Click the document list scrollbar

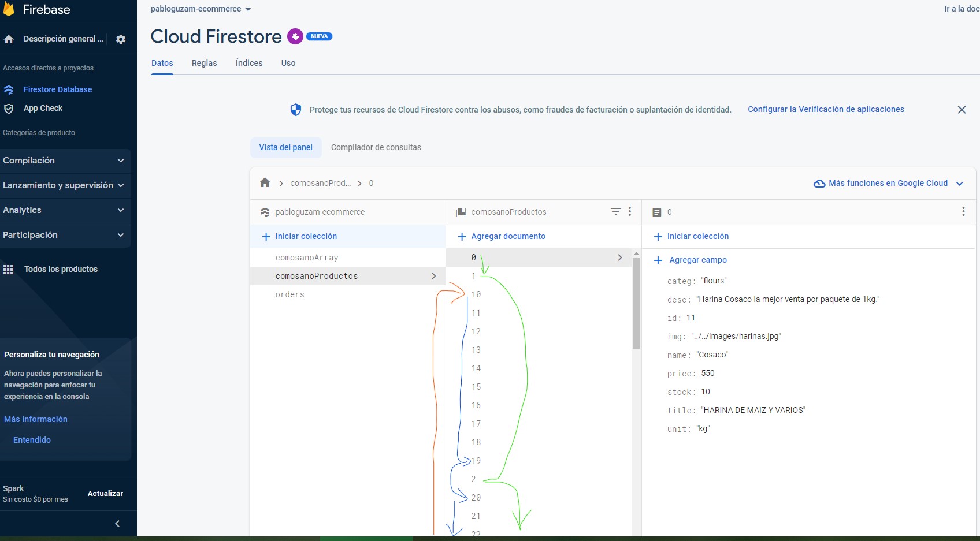[x=636, y=303]
